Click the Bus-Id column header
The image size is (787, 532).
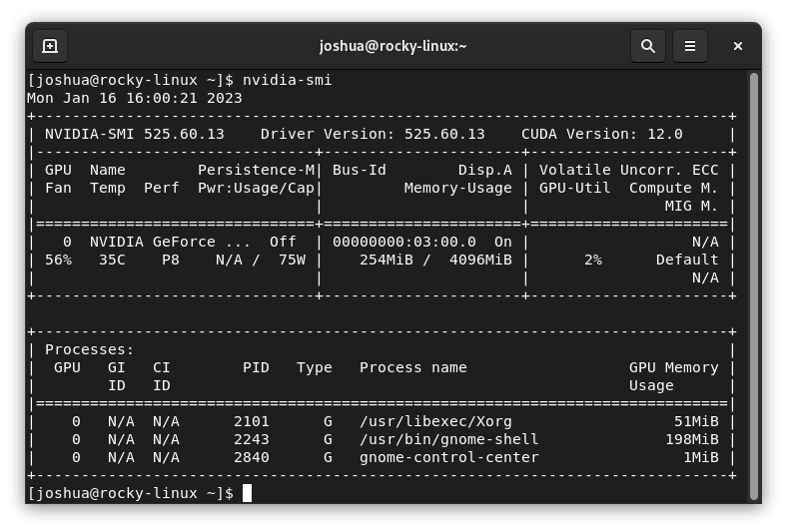click(359, 170)
